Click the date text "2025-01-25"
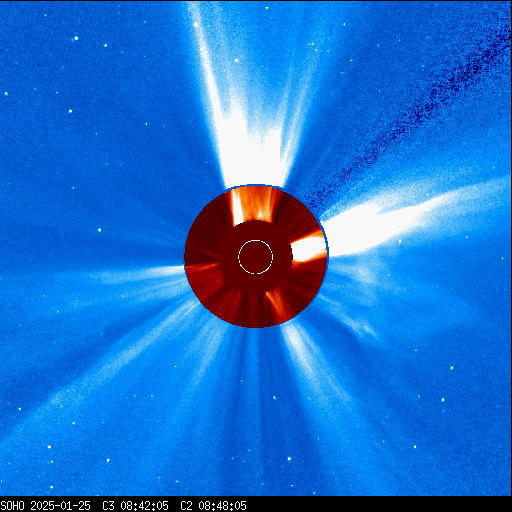Image resolution: width=512 pixels, height=512 pixels. pyautogui.click(x=60, y=506)
